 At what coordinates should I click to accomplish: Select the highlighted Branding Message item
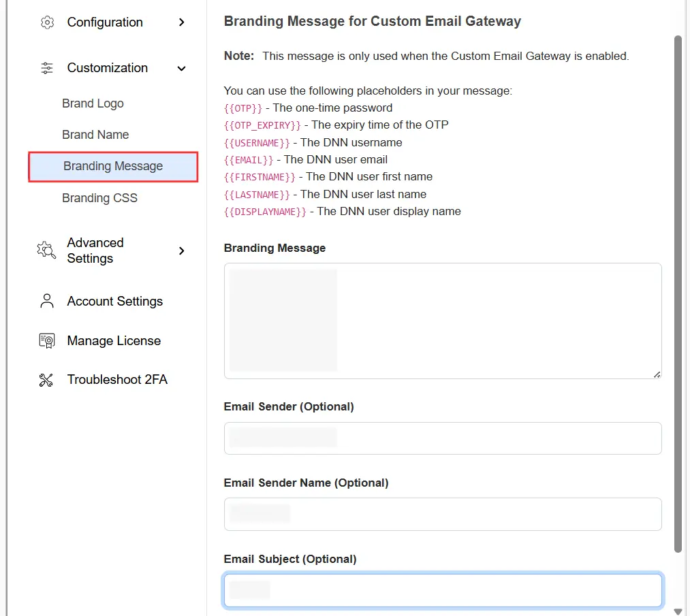(x=112, y=165)
